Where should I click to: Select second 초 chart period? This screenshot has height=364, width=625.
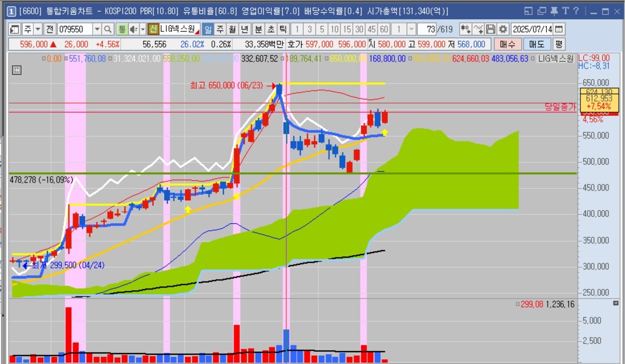click(x=270, y=30)
